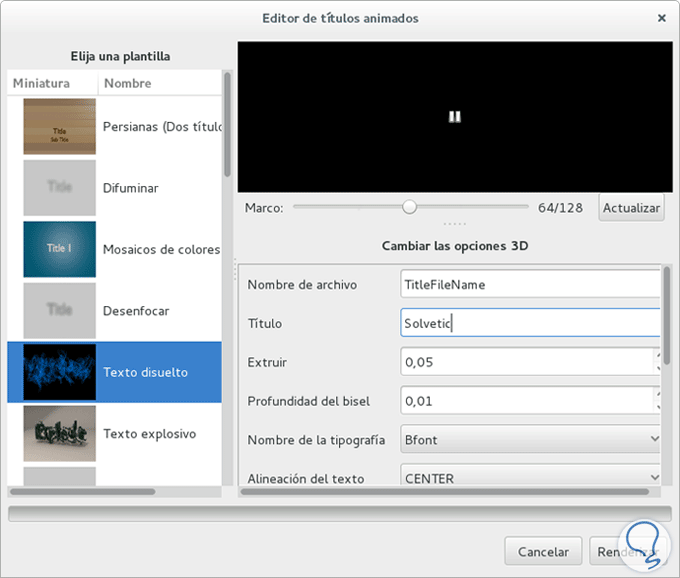Click the Renderizar button
The width and height of the screenshot is (680, 578).
628,552
